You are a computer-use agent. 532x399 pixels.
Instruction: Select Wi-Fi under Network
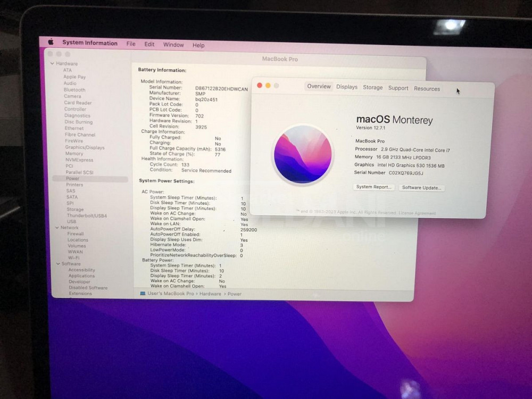[x=73, y=257]
